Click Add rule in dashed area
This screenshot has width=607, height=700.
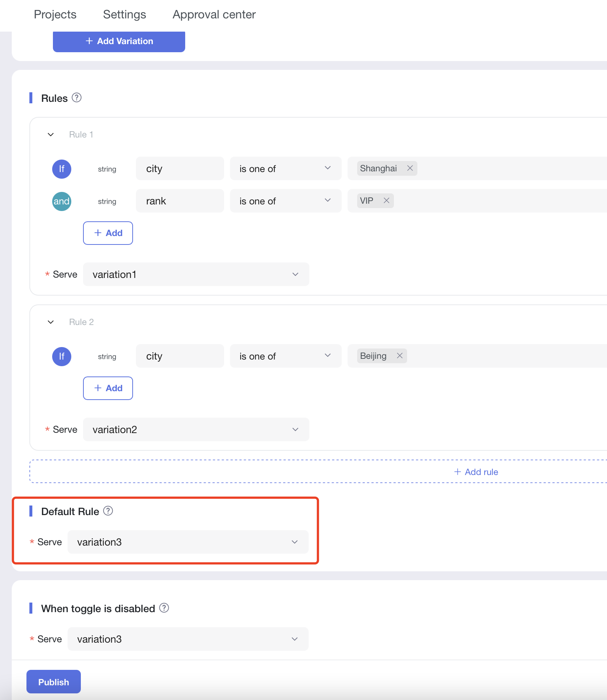(x=476, y=472)
